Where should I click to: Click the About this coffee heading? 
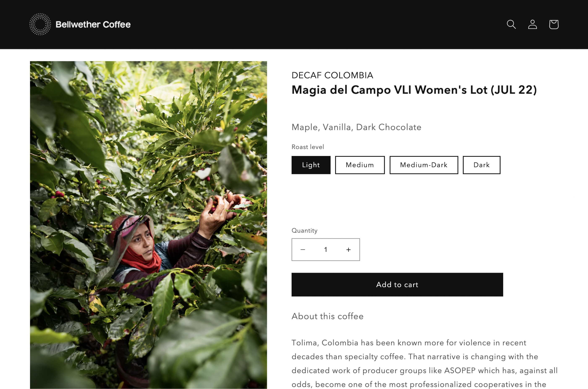point(327,316)
